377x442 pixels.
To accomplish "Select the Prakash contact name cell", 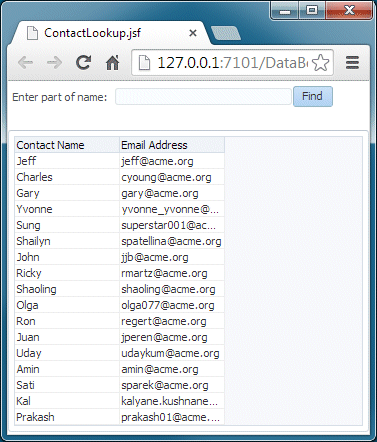I will point(67,417).
